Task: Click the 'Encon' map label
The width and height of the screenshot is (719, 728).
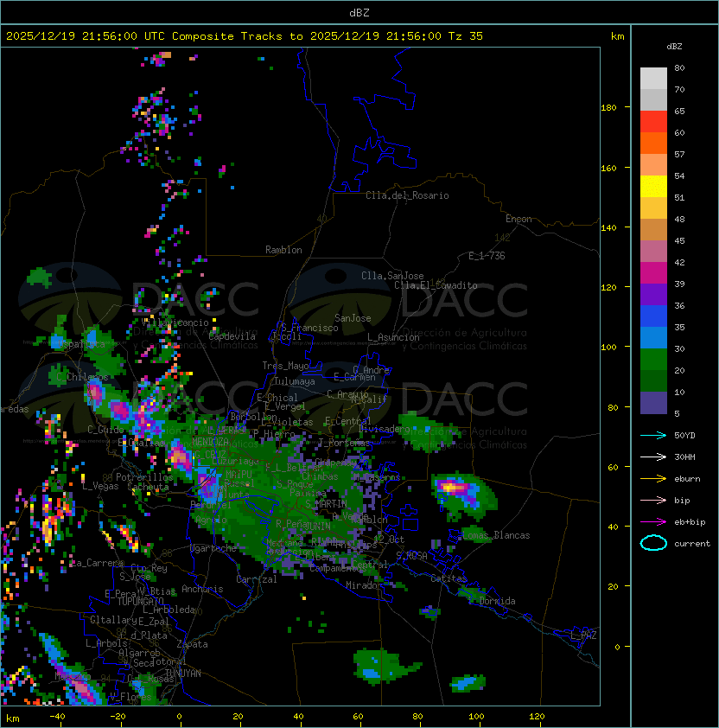Action: pos(519,219)
